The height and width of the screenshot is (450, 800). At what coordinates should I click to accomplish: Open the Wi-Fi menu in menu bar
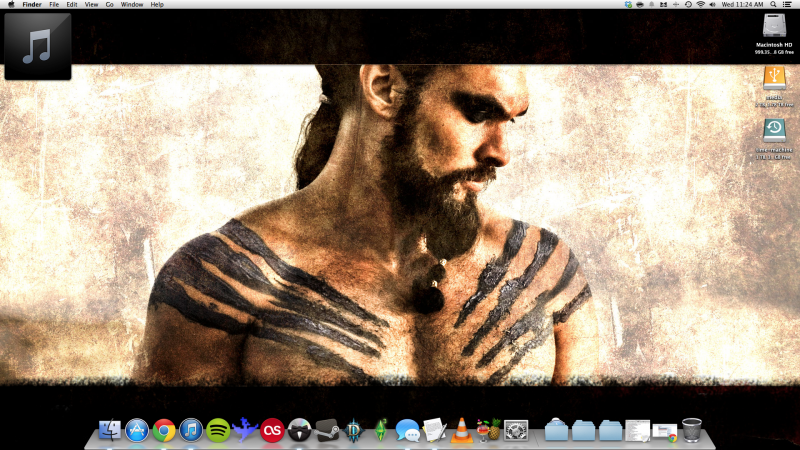click(701, 5)
